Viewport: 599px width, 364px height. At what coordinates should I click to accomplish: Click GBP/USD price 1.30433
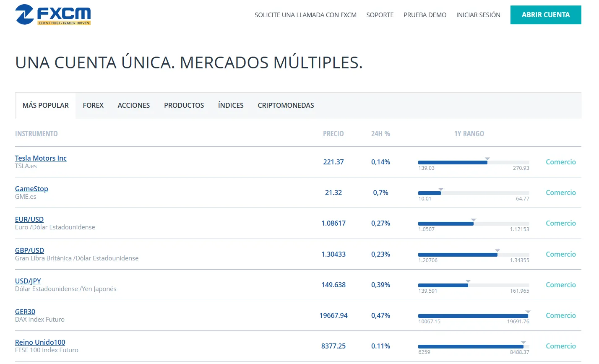(x=333, y=254)
